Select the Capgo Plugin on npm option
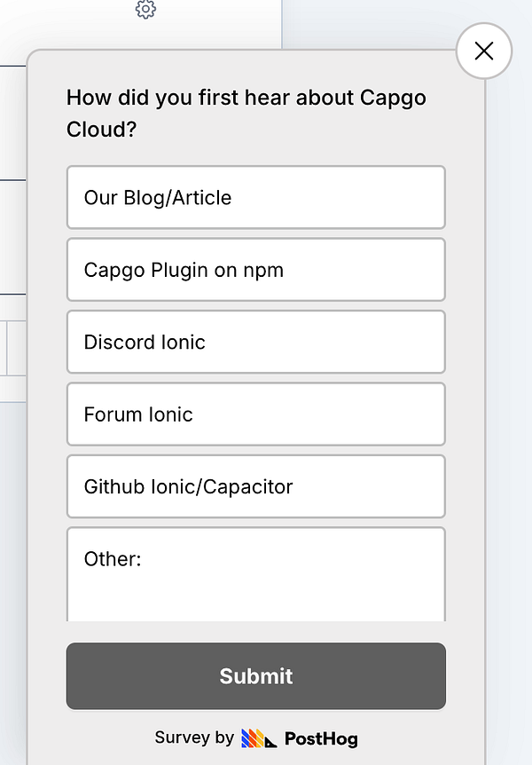The image size is (532, 765). 255,270
